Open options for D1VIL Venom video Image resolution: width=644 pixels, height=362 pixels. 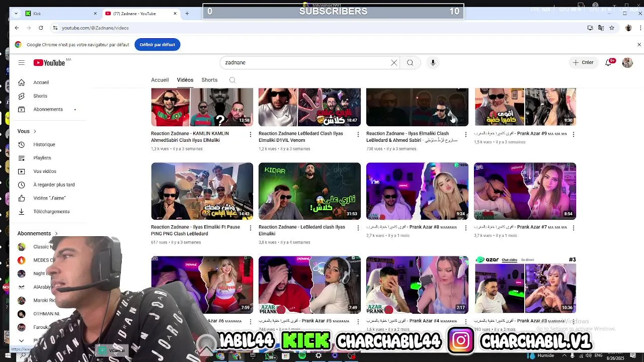click(358, 134)
